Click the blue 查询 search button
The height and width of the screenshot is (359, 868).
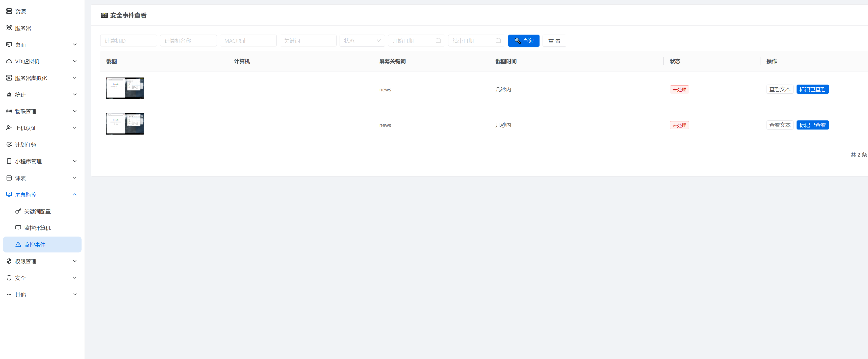[523, 41]
